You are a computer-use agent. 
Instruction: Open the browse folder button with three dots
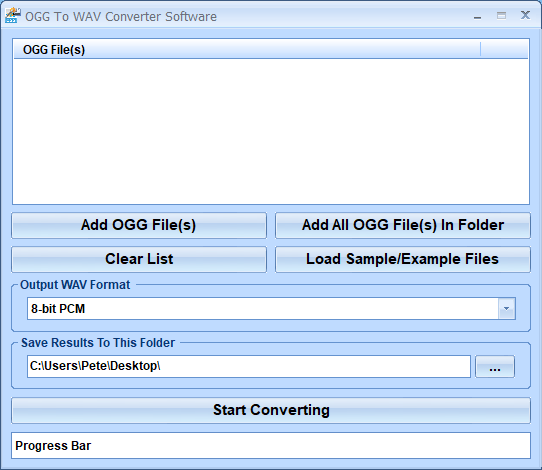(x=495, y=367)
